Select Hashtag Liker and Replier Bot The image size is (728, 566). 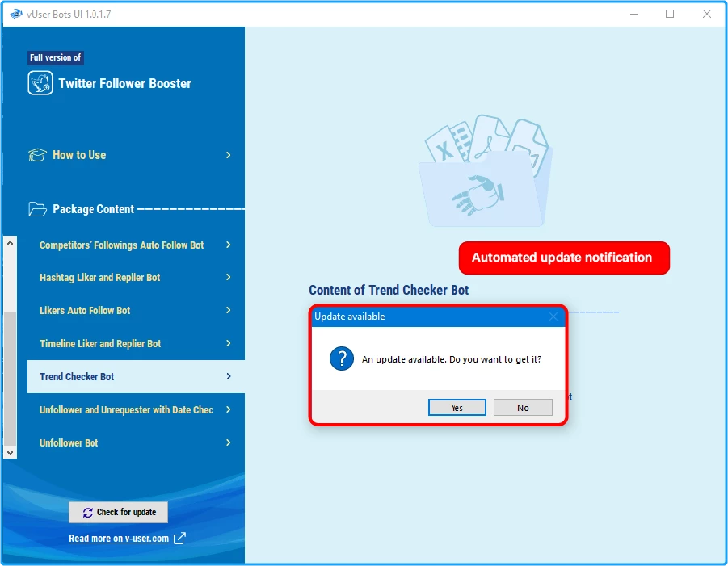coord(136,278)
